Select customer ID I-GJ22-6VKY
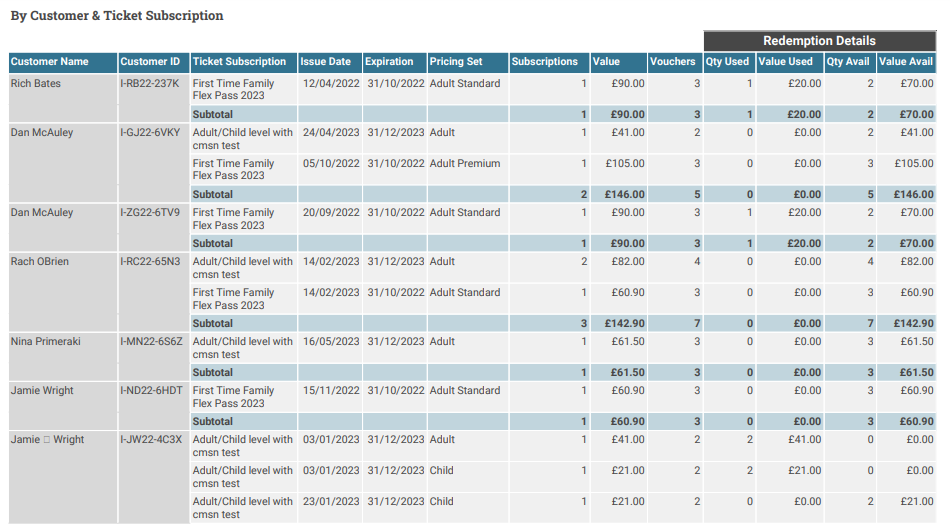This screenshot has width=950, height=530. coord(150,133)
